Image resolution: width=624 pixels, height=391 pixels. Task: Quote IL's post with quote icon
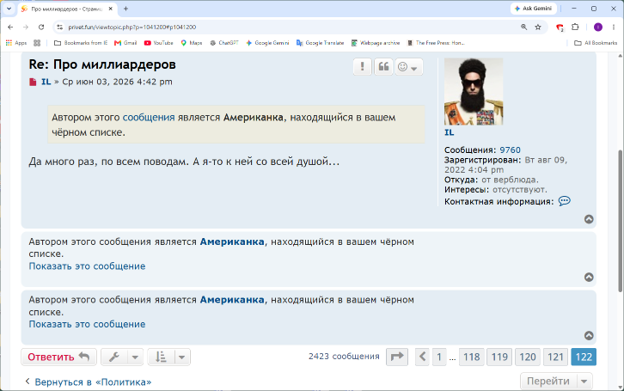[384, 67]
